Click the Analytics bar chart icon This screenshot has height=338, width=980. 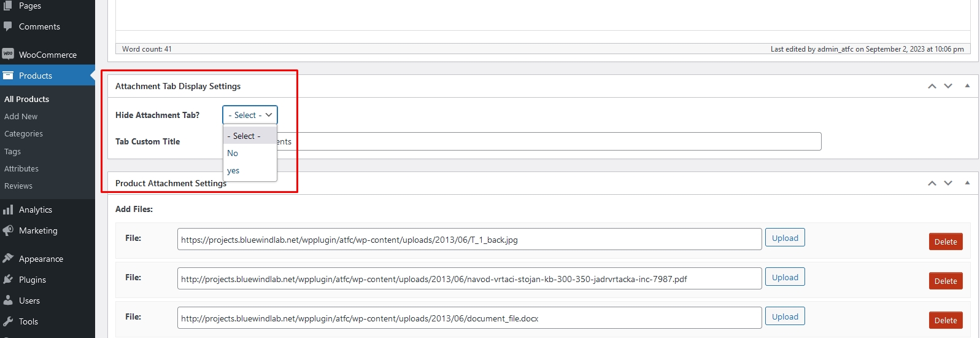(x=8, y=210)
